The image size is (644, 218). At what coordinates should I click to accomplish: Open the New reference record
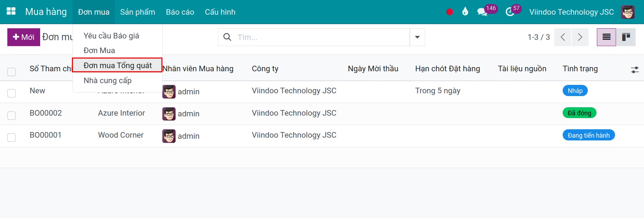tap(37, 91)
